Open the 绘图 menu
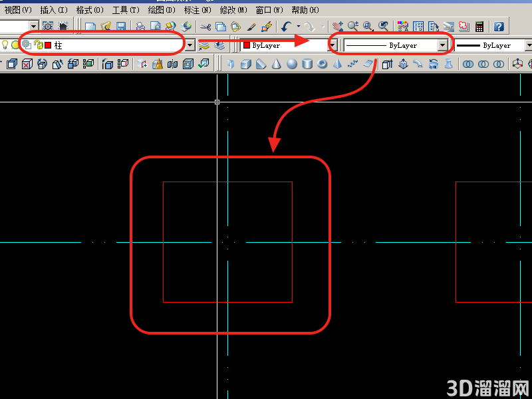This screenshot has width=532, height=399. (162, 10)
